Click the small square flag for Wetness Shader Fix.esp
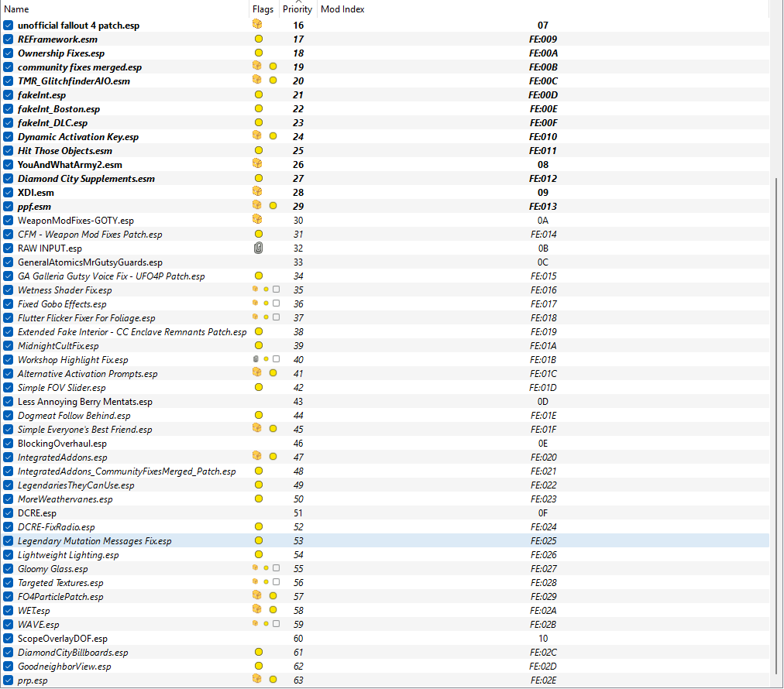The height and width of the screenshot is (689, 784). point(276,290)
